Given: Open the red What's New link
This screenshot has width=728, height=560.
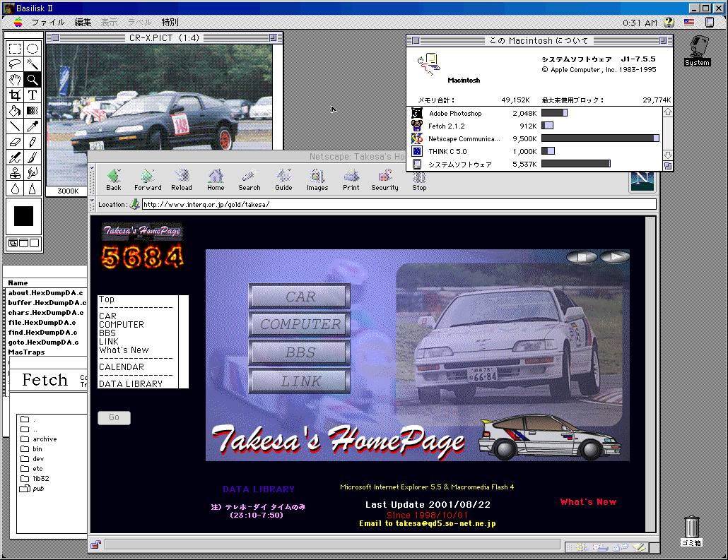Looking at the screenshot, I should click(x=588, y=502).
